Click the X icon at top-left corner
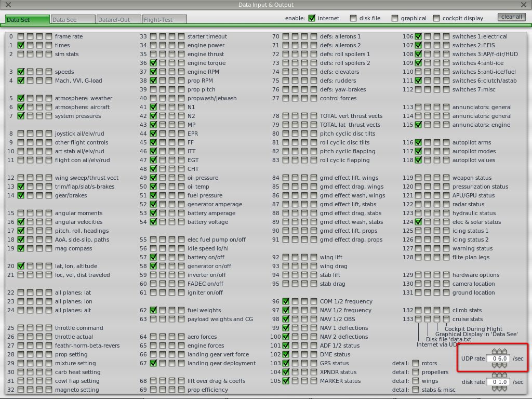This screenshot has height=399, width=532. [8, 5]
